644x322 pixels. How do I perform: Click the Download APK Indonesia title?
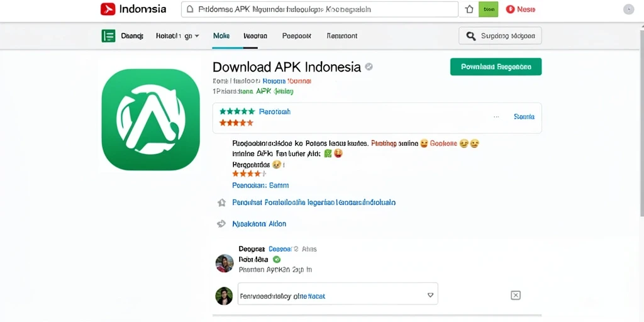click(287, 67)
